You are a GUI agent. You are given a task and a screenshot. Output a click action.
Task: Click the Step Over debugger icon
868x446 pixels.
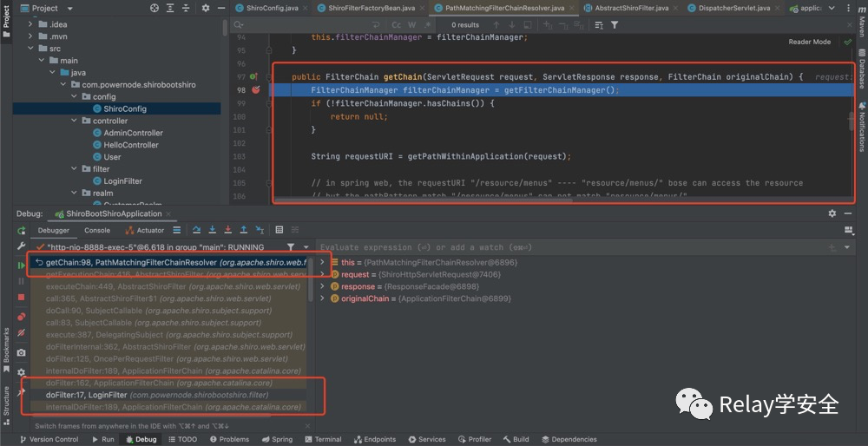tap(196, 230)
